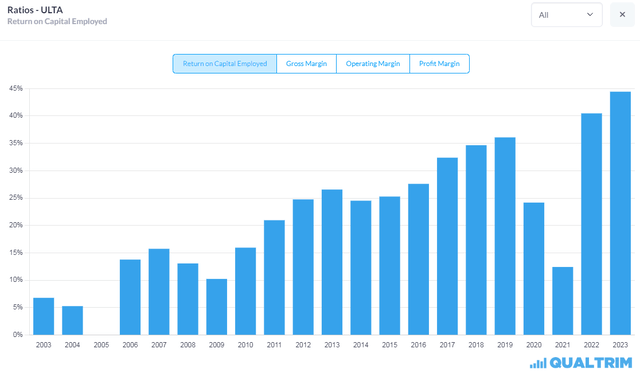Click the Ratios - ULTA title
Screen dimensions: 640x372
coord(35,10)
